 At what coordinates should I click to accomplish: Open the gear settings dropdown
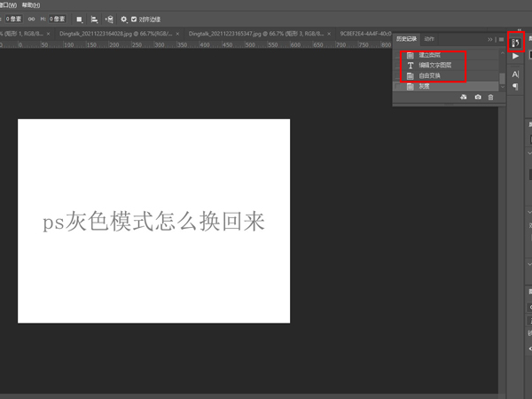click(124, 20)
